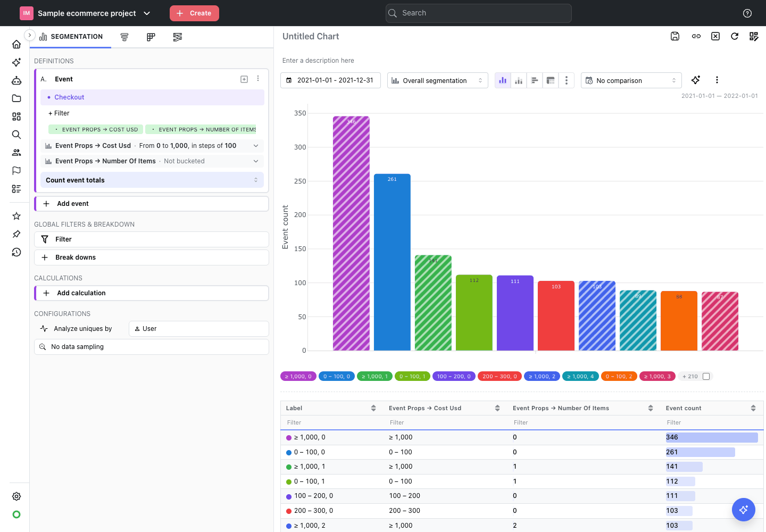
Task: Toggle the ≥ 1,000, 0 legend series
Action: [298, 376]
